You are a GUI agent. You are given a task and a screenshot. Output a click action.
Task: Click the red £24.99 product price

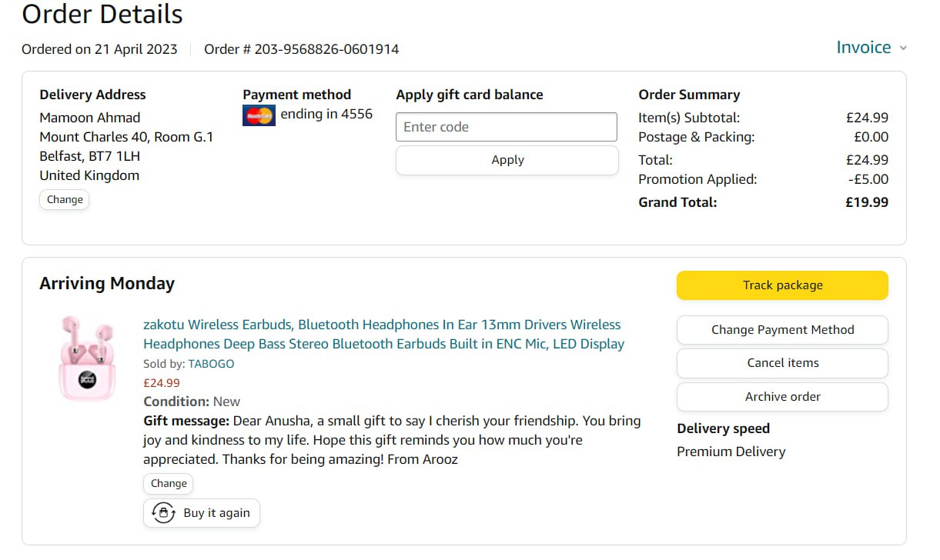162,383
